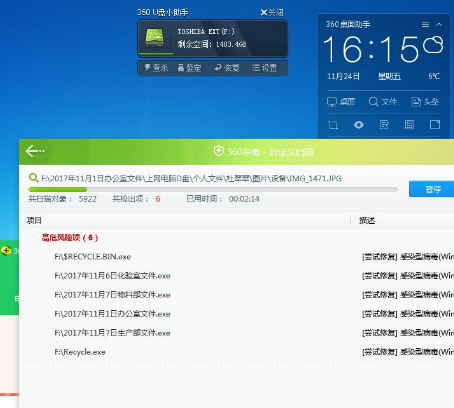Click 鉴定 in the U盘小助手 toolbar

189,68
